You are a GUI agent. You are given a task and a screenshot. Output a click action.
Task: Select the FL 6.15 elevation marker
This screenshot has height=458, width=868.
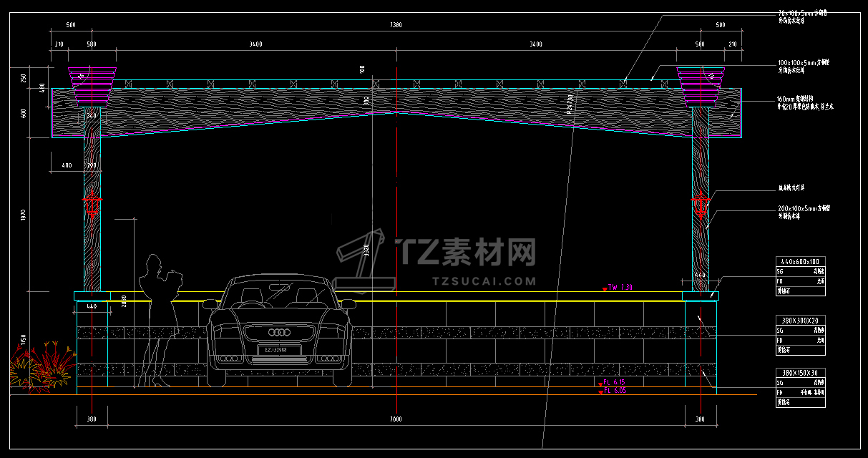(x=614, y=382)
